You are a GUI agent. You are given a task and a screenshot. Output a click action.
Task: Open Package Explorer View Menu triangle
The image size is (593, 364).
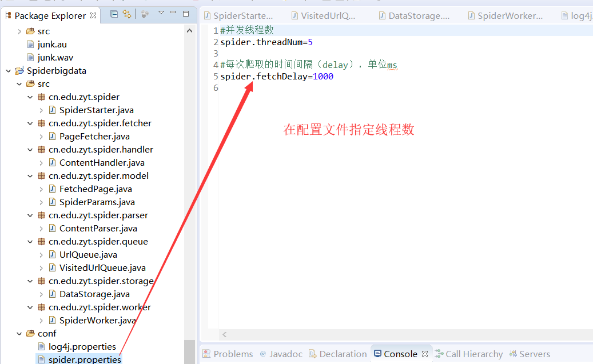coord(161,13)
